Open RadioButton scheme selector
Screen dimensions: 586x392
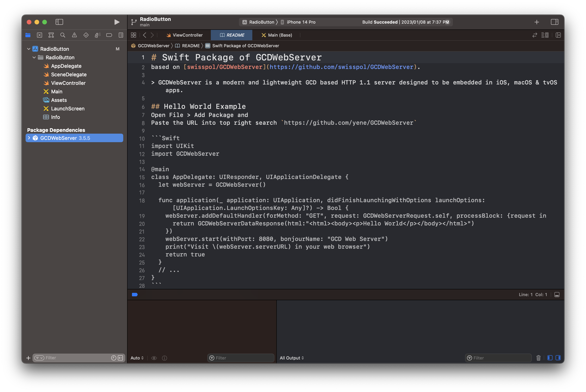pyautogui.click(x=259, y=22)
